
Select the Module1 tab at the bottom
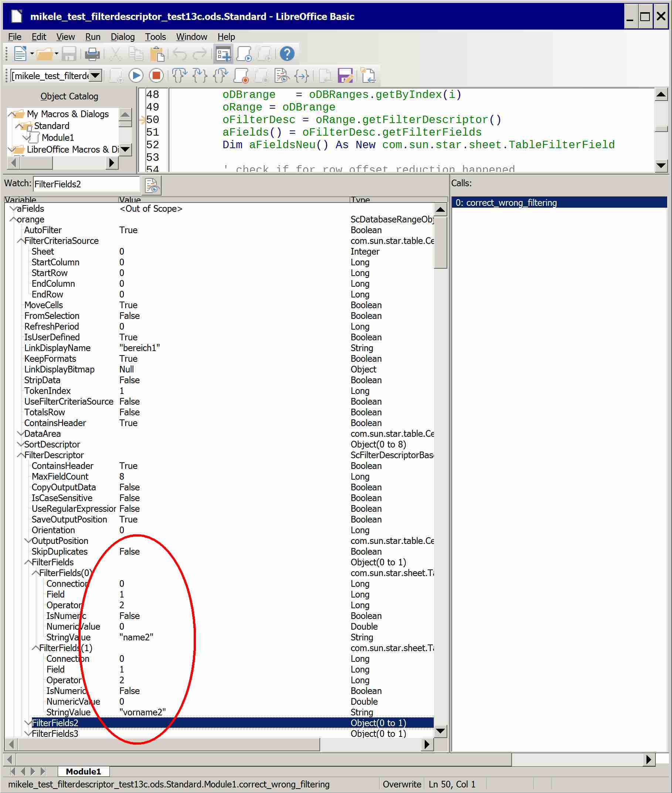click(83, 771)
